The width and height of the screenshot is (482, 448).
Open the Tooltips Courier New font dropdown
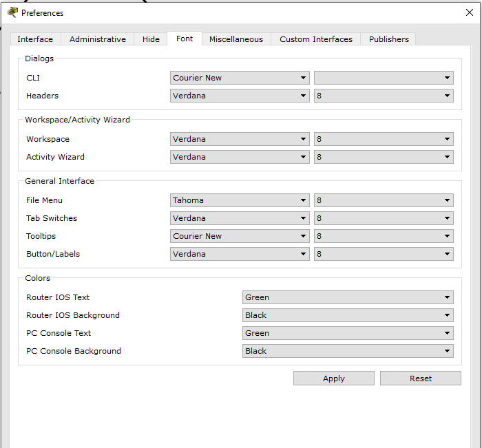coord(240,236)
